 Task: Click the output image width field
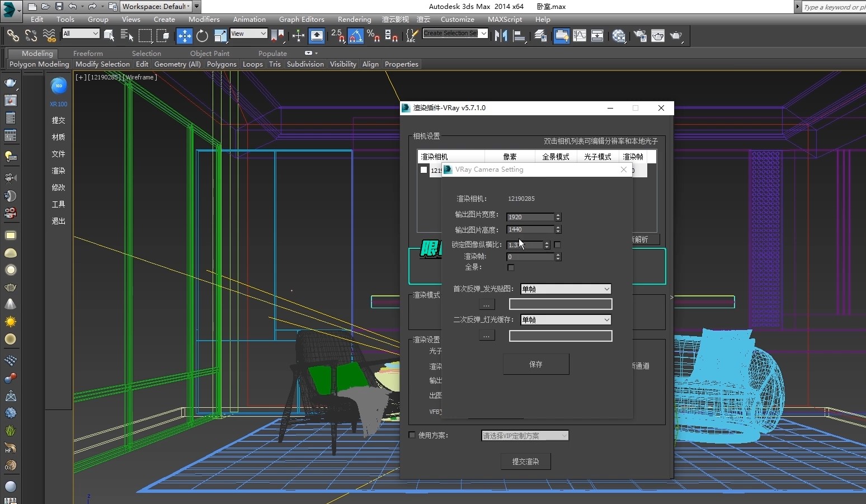530,217
